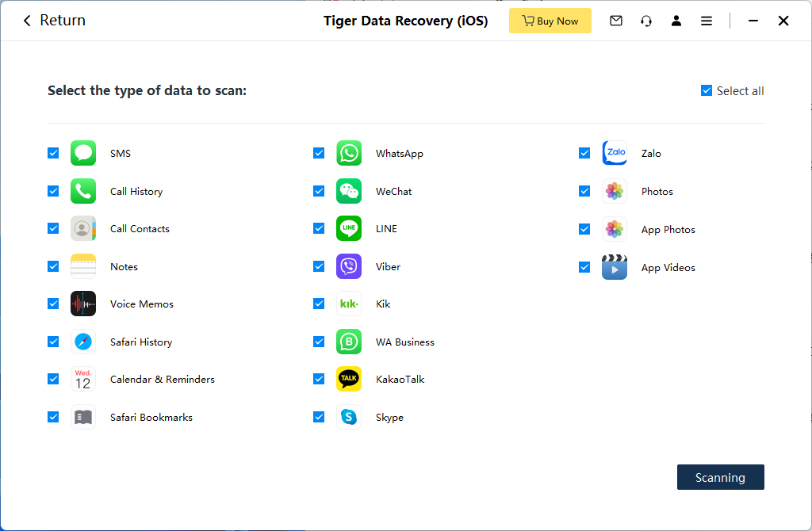Click the KakaoTalk app icon
This screenshot has height=531, width=812.
click(x=349, y=379)
